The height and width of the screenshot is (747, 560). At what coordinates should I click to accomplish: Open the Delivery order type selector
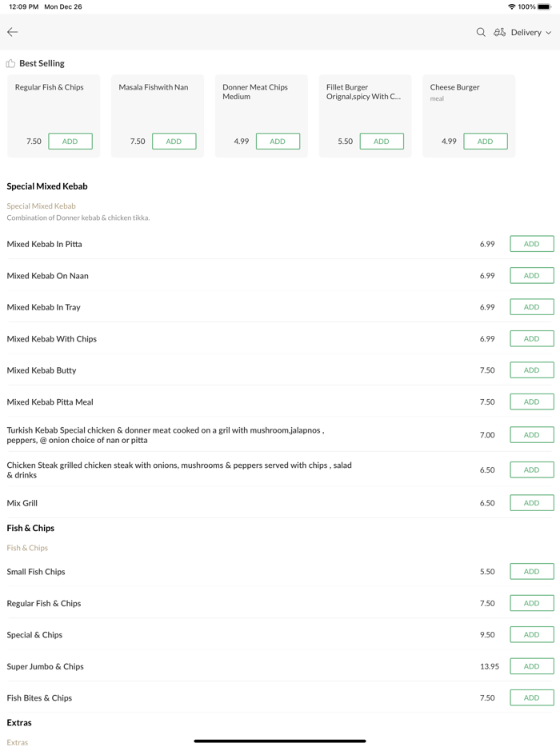click(x=526, y=33)
